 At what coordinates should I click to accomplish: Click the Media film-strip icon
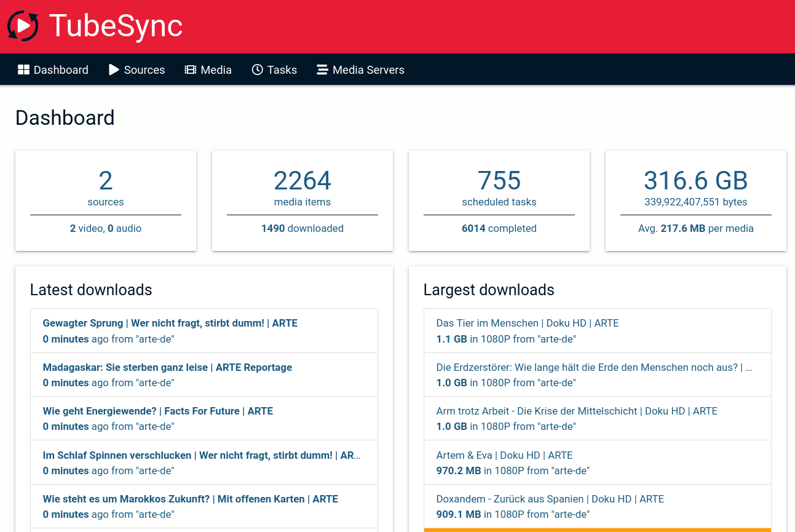coord(191,69)
